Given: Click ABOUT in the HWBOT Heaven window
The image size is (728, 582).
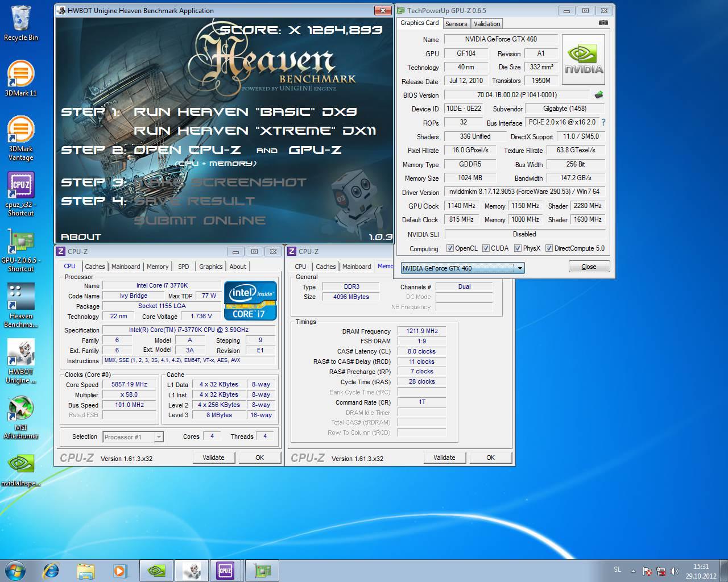Looking at the screenshot, I should pyautogui.click(x=81, y=236).
